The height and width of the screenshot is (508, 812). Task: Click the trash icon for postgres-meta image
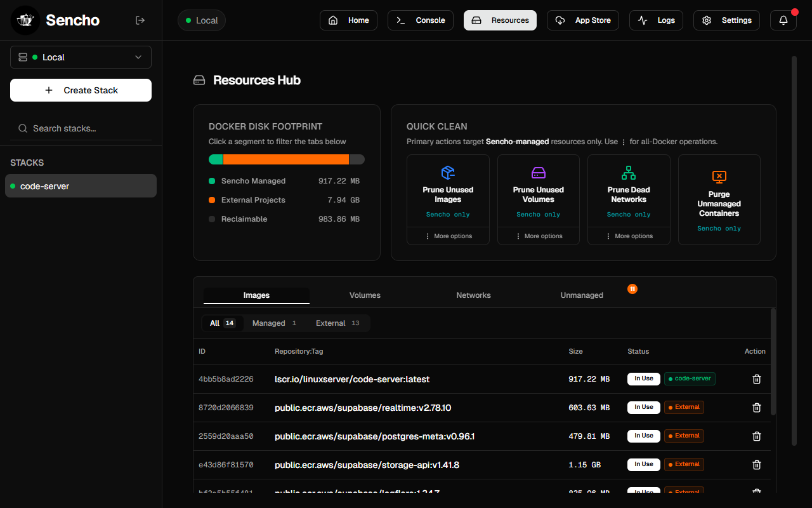(x=756, y=436)
